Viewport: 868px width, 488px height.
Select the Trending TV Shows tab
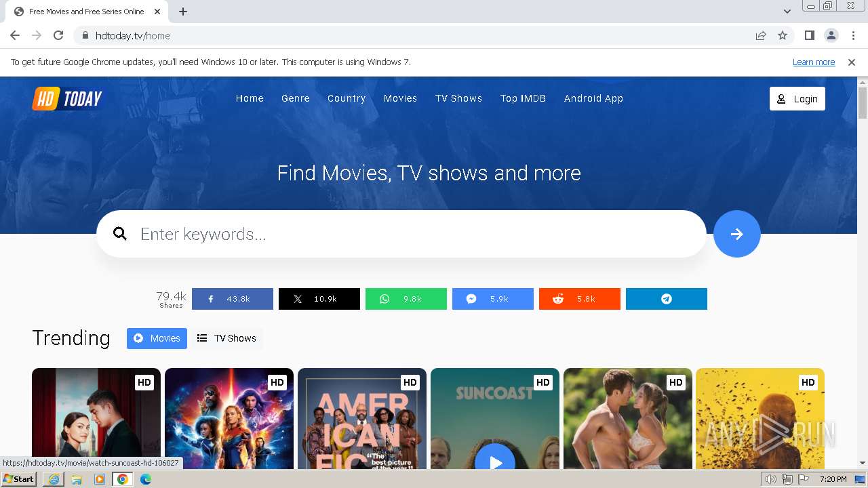[x=226, y=338]
